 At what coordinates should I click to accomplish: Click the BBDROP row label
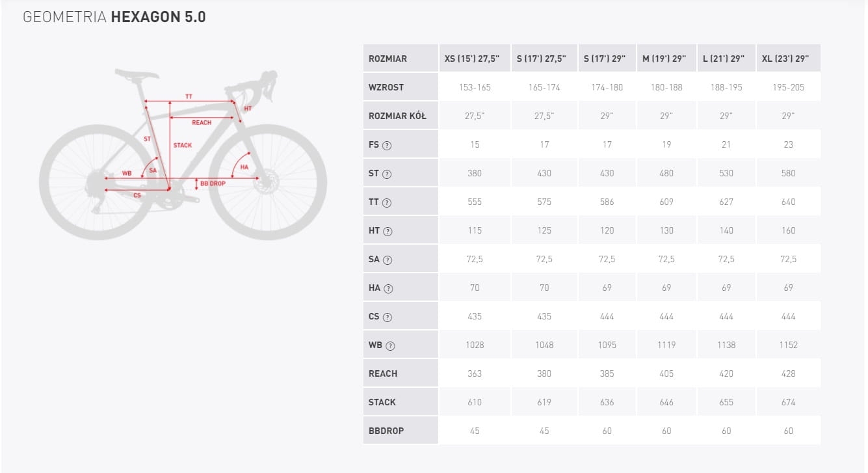click(x=386, y=431)
